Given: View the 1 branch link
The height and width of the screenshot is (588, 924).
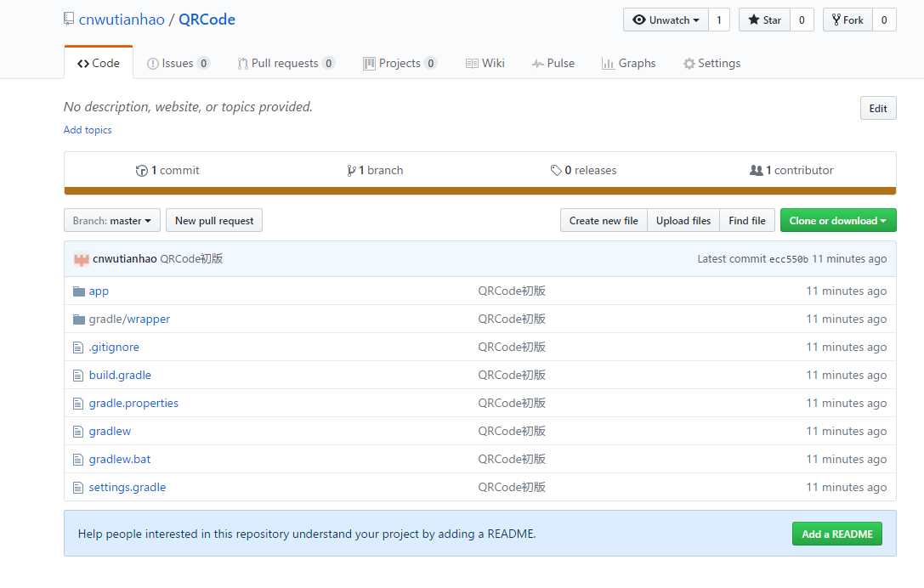Looking at the screenshot, I should click(x=375, y=170).
